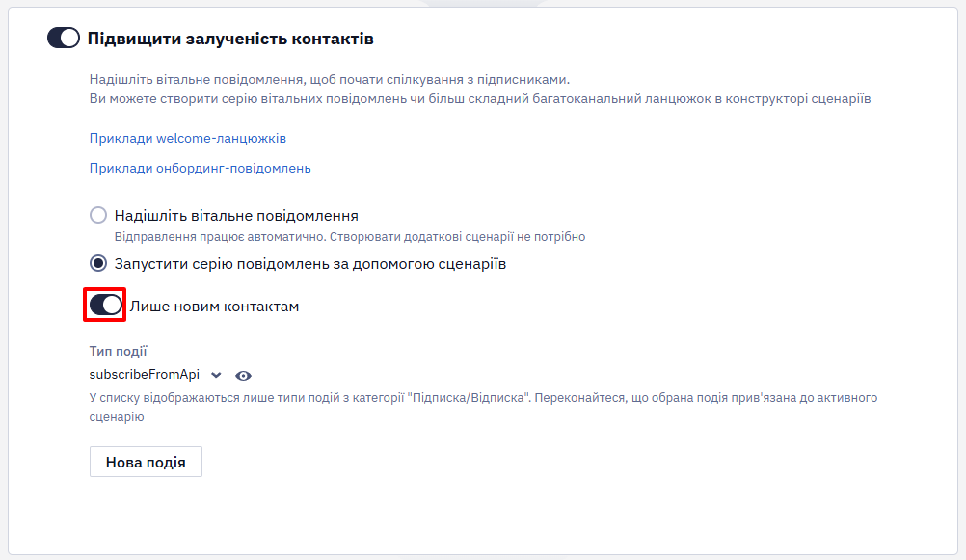The height and width of the screenshot is (560, 966).
Task: Click the Запустити серію повідомлень за допомогою сценаріїв text
Action: [x=310, y=264]
